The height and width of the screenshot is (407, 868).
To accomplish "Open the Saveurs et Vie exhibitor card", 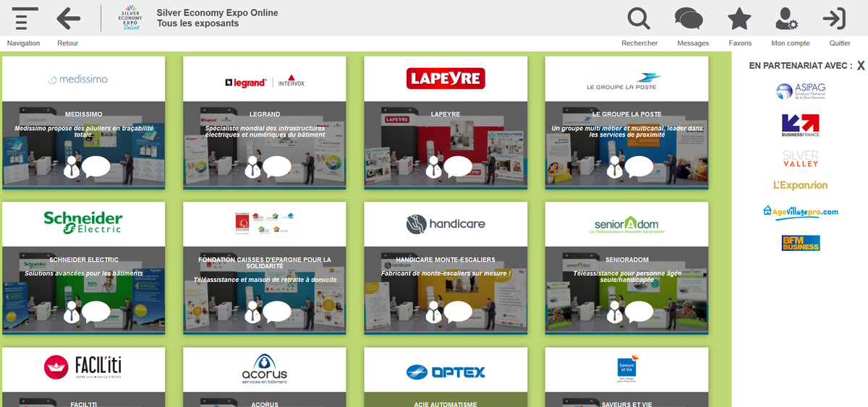I will 626,377.
